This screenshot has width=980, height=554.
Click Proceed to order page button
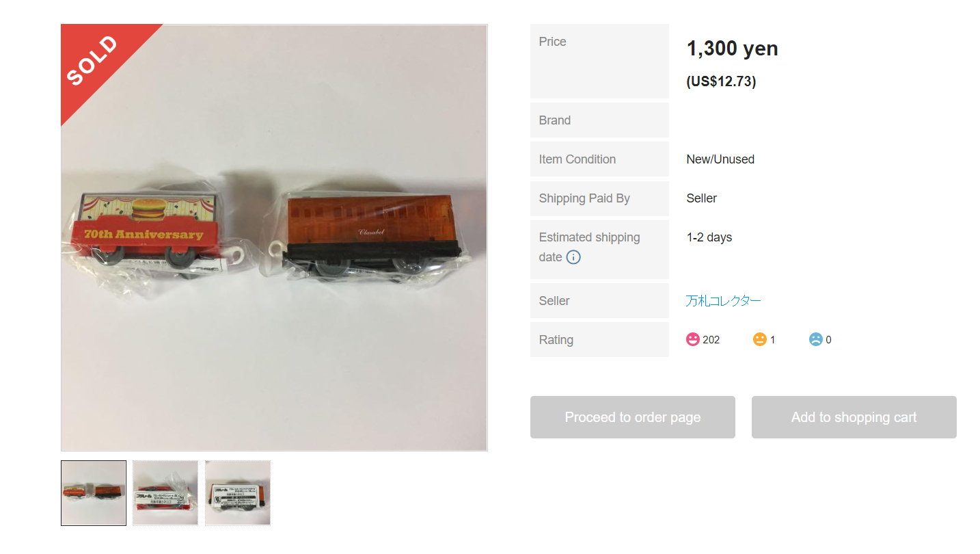[x=633, y=417]
